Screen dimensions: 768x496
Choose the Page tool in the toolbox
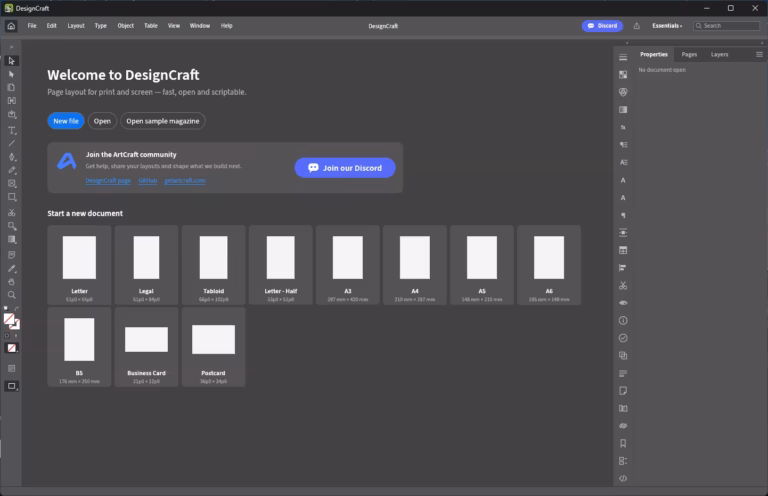(11, 87)
